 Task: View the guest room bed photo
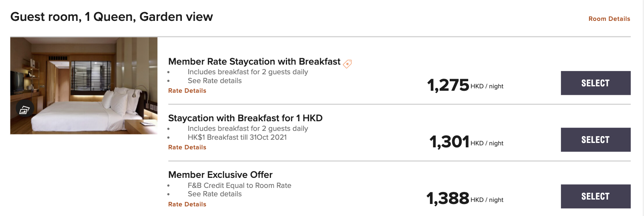click(x=84, y=86)
